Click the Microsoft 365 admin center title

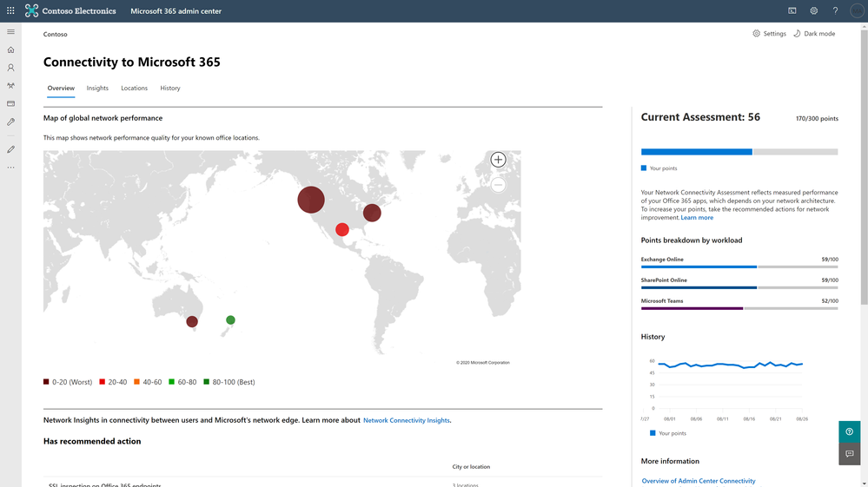[176, 11]
